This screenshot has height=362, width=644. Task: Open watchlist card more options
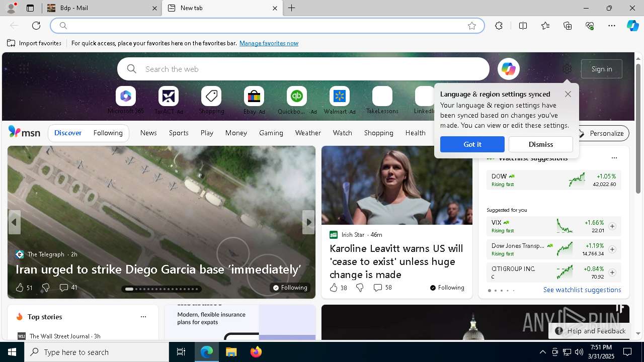click(614, 158)
